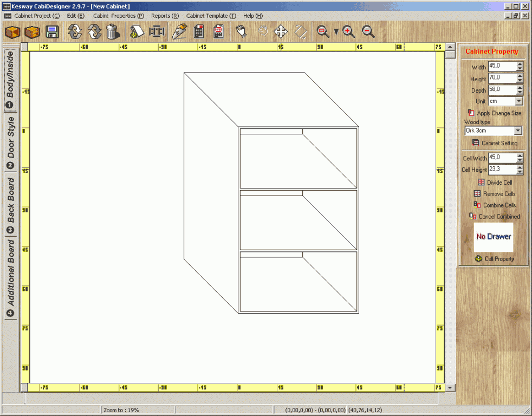Click Apply Change Size
This screenshot has width=532, height=416.
(x=495, y=113)
